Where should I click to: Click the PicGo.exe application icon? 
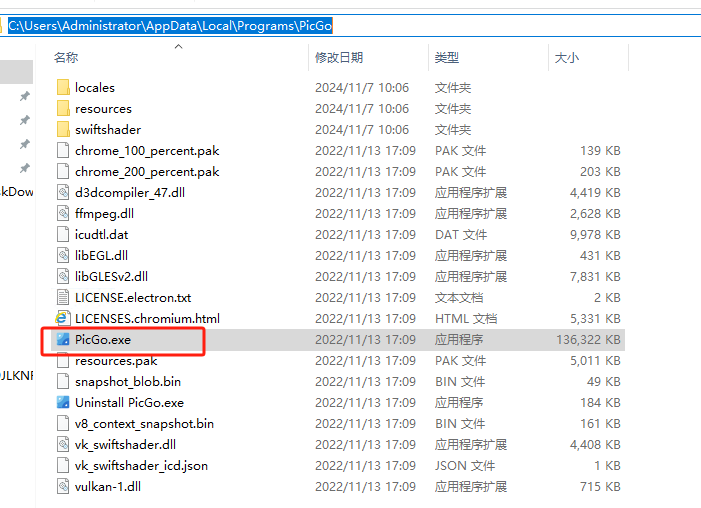pos(63,339)
